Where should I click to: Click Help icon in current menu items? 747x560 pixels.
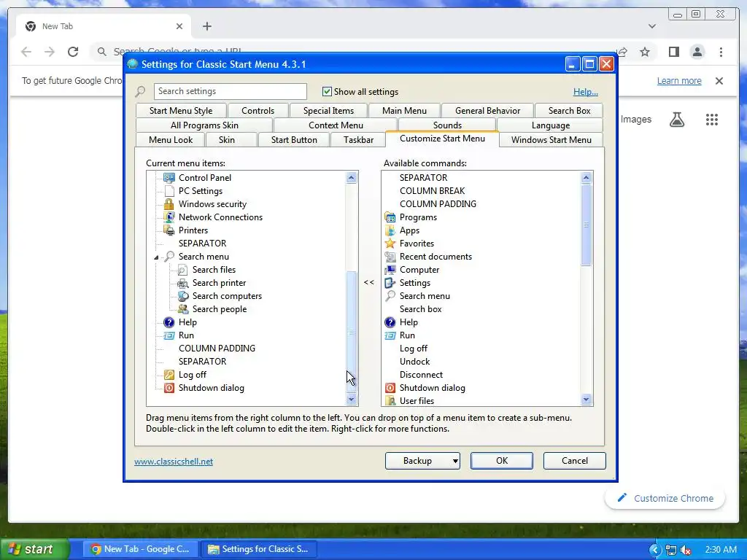169,322
